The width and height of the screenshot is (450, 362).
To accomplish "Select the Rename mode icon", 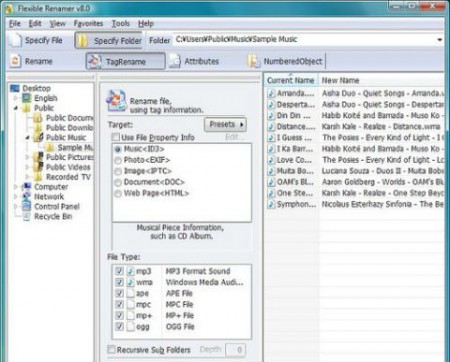I will coord(15,61).
